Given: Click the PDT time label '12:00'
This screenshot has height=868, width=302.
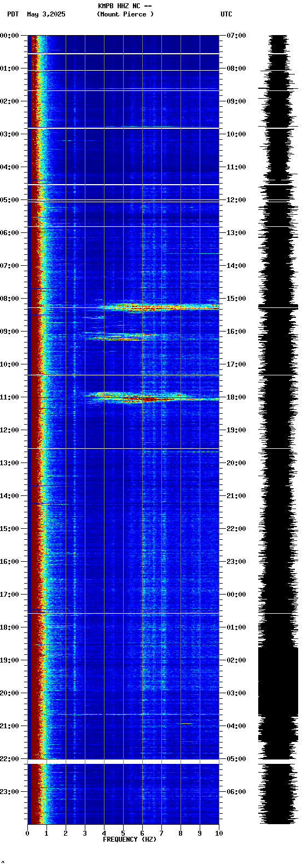Looking at the screenshot, I should (9, 430).
